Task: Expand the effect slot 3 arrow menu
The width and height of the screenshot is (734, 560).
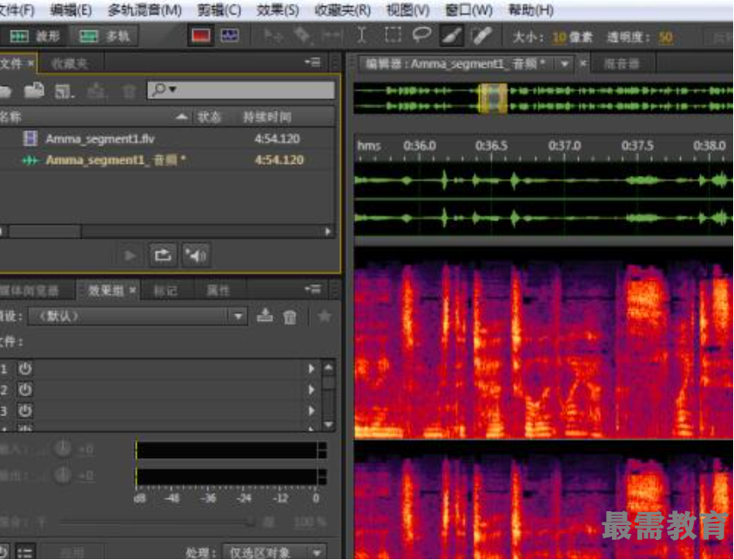Action: pos(312,410)
